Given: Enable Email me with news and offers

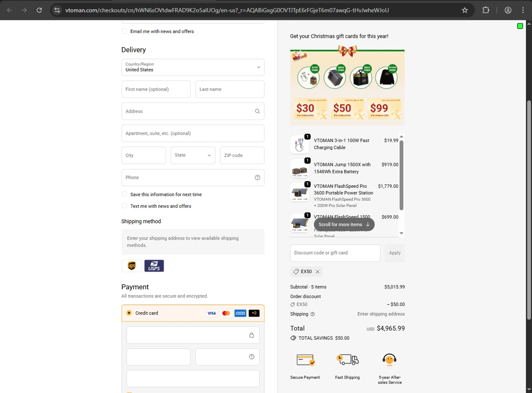Looking at the screenshot, I should 124,31.
